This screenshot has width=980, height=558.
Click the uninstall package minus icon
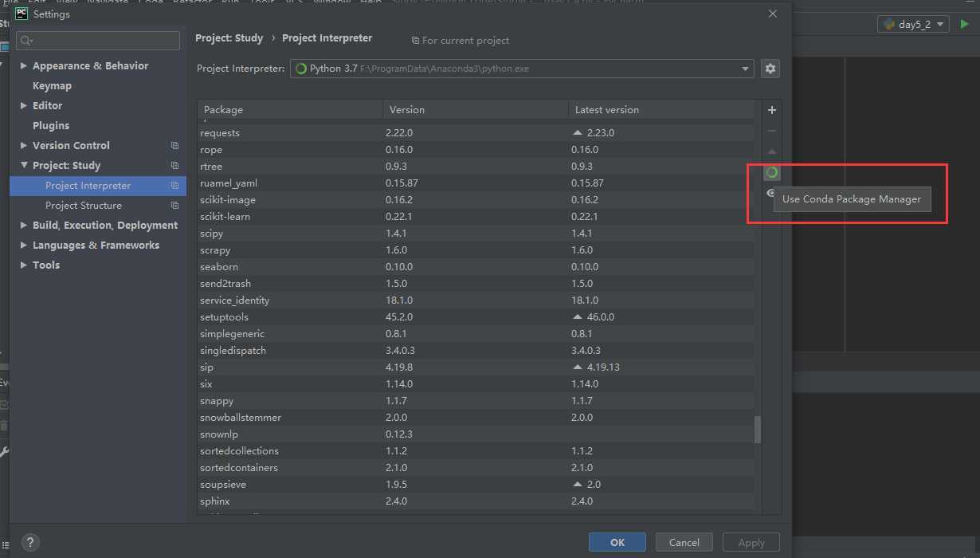(x=771, y=131)
